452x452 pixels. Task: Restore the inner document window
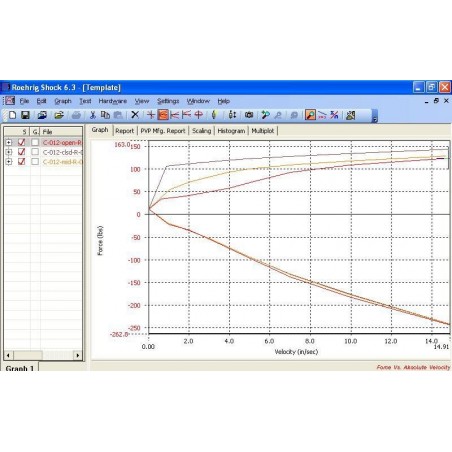(x=436, y=101)
